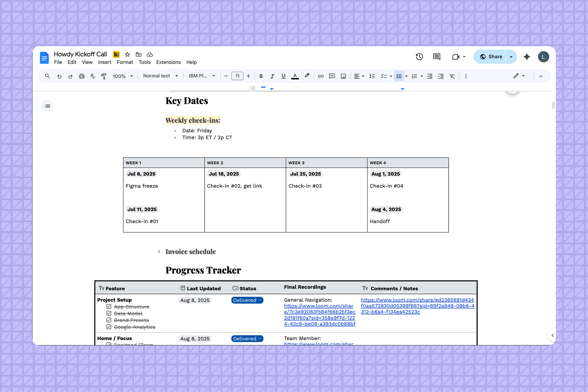Show document outline sidebar icon

(47, 106)
